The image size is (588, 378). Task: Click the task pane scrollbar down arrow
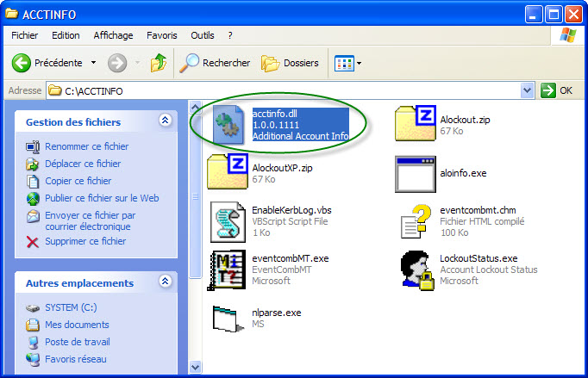click(x=195, y=367)
